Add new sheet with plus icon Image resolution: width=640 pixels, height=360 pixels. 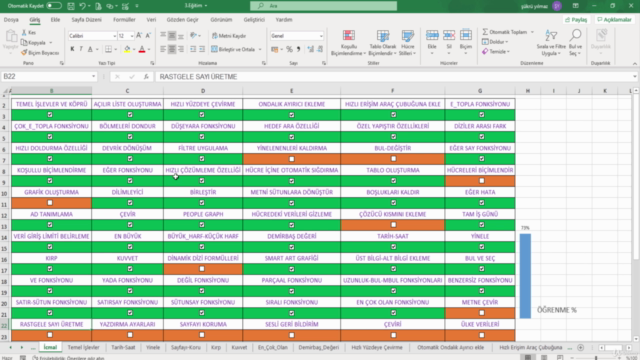tap(580, 347)
